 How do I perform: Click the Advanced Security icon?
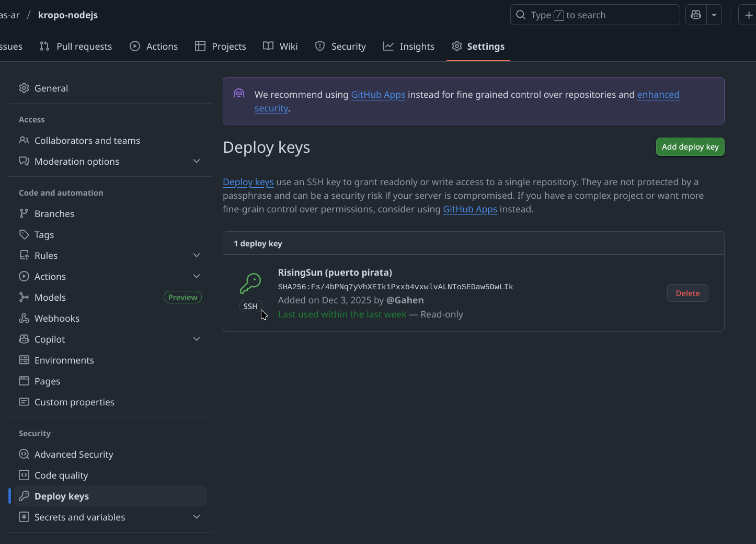tap(24, 454)
